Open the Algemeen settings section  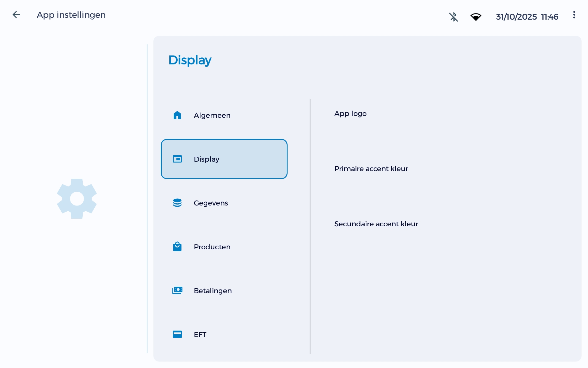point(212,115)
